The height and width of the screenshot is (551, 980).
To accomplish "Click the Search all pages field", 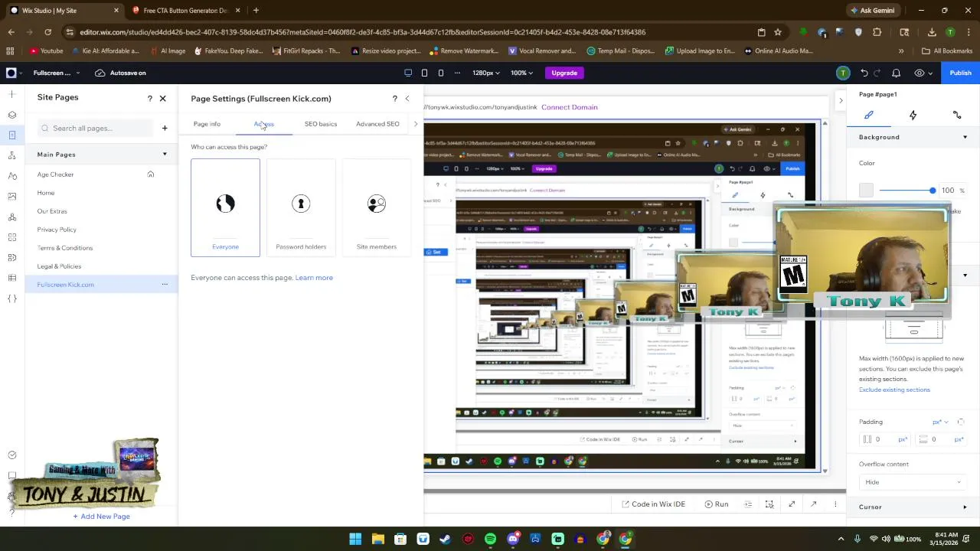I will point(96,128).
